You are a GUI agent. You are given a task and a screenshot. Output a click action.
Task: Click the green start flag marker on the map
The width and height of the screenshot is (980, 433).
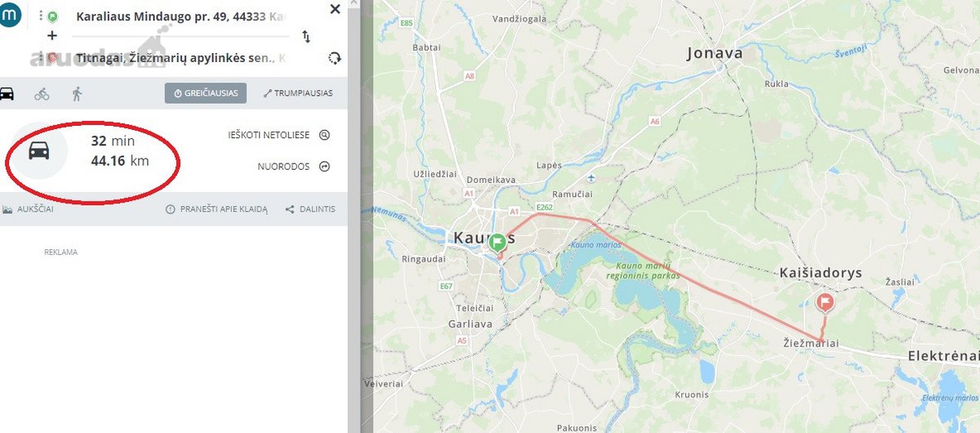pyautogui.click(x=497, y=243)
